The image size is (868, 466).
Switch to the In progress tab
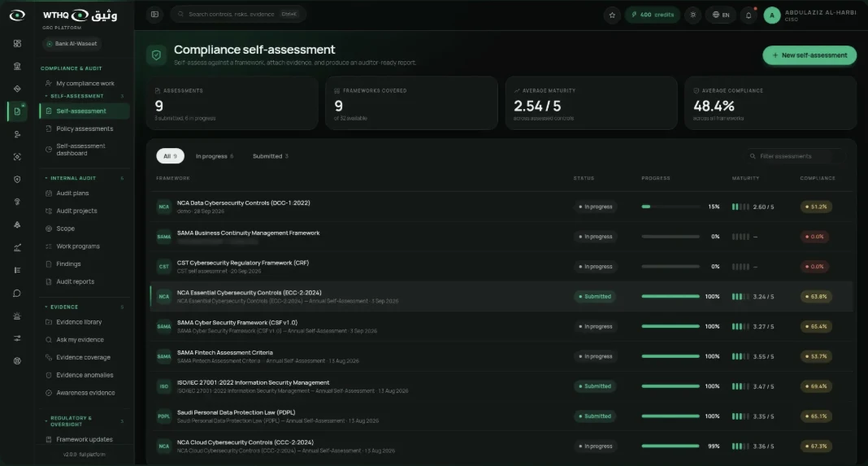[215, 156]
